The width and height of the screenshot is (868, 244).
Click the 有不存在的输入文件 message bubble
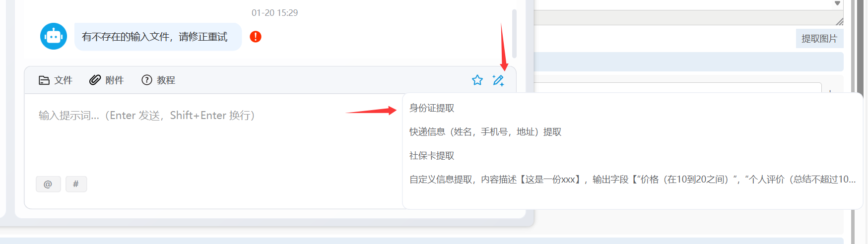[x=158, y=37]
